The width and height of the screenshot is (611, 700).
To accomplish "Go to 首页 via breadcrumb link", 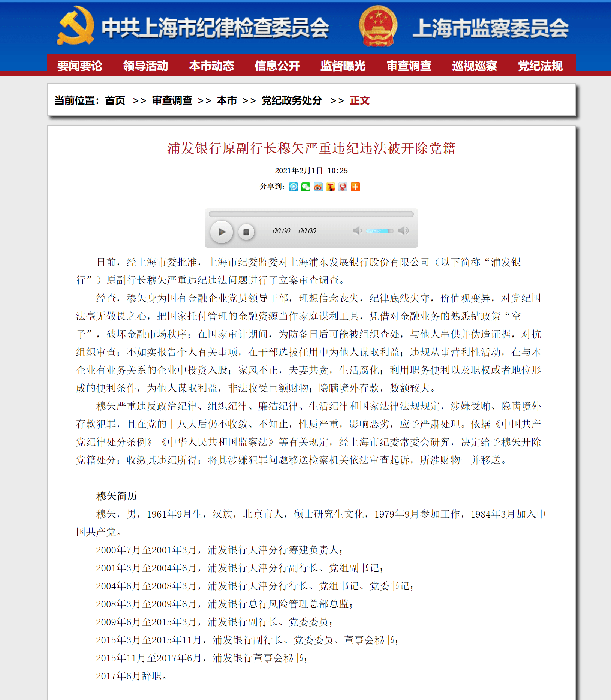I will (115, 100).
